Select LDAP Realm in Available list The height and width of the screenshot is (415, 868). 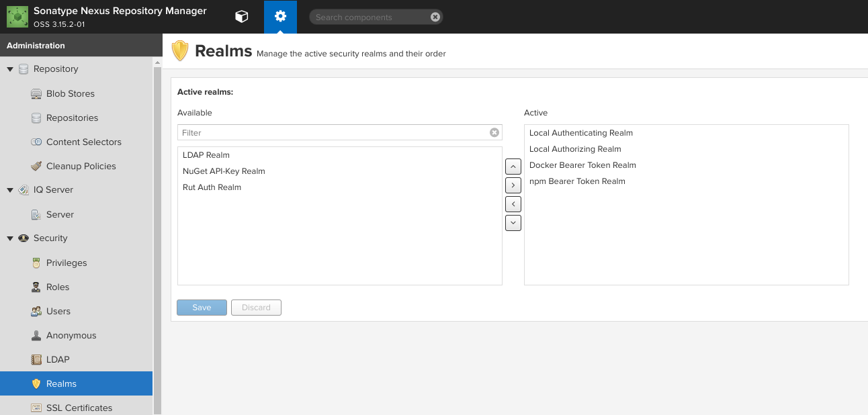[x=340, y=155]
